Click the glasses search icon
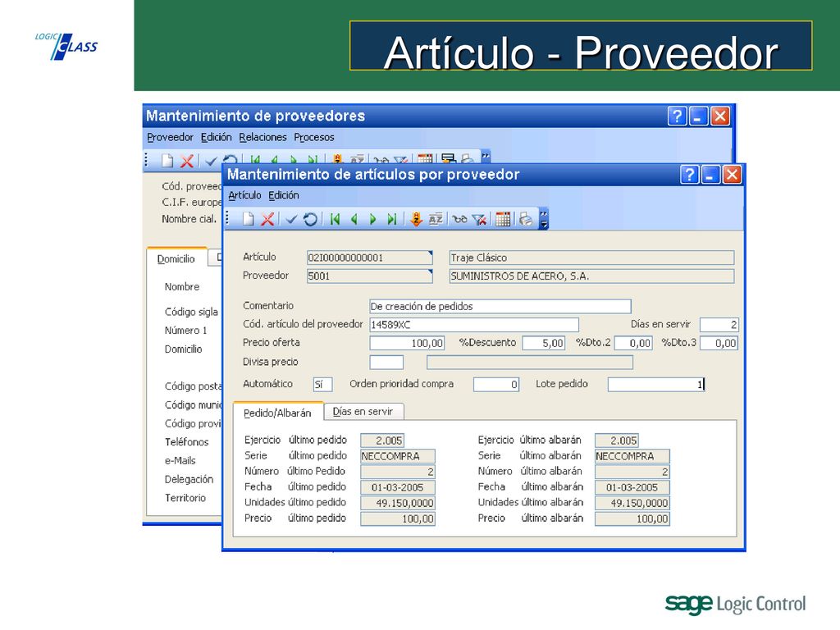The width and height of the screenshot is (840, 630). click(459, 219)
